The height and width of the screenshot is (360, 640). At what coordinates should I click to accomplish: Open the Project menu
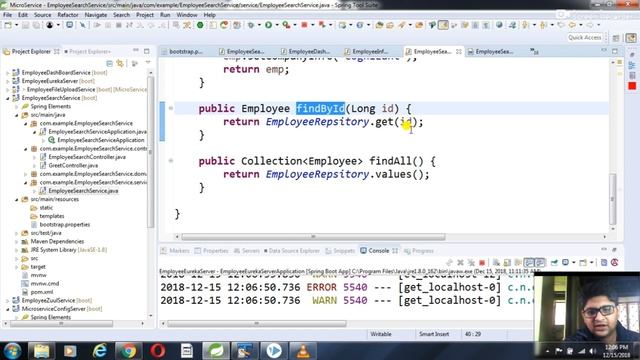144,15
